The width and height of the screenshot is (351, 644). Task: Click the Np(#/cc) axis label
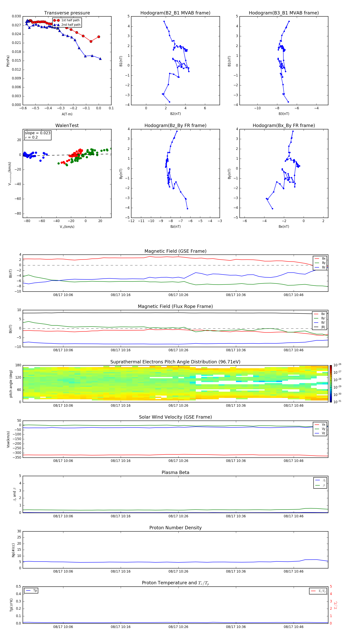pyautogui.click(x=13, y=550)
